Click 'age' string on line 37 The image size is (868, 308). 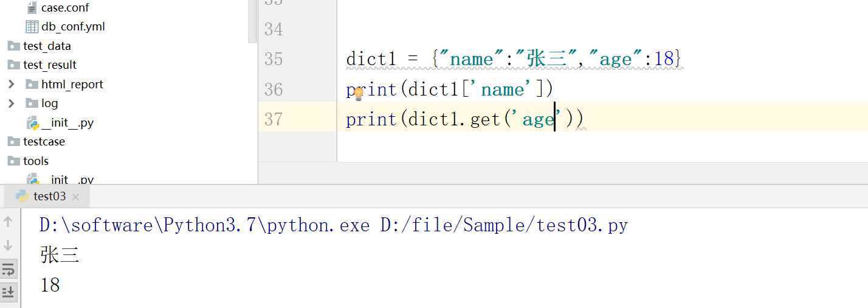[539, 119]
